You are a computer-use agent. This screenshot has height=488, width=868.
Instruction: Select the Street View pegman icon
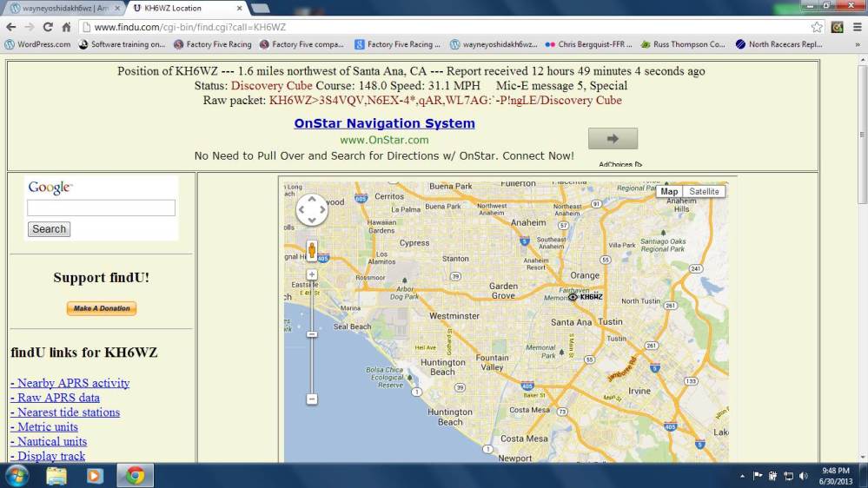(312, 251)
